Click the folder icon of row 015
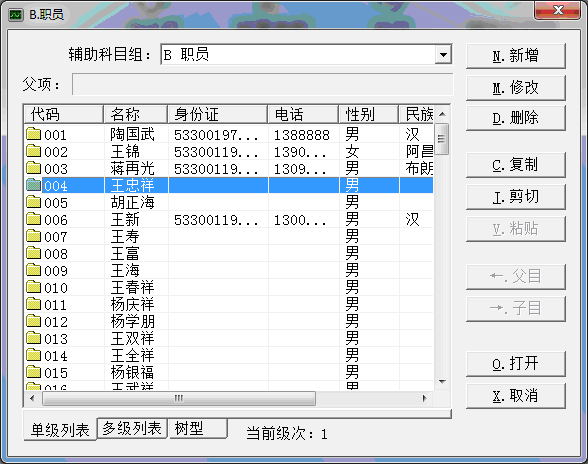This screenshot has height=464, width=588. pyautogui.click(x=33, y=372)
